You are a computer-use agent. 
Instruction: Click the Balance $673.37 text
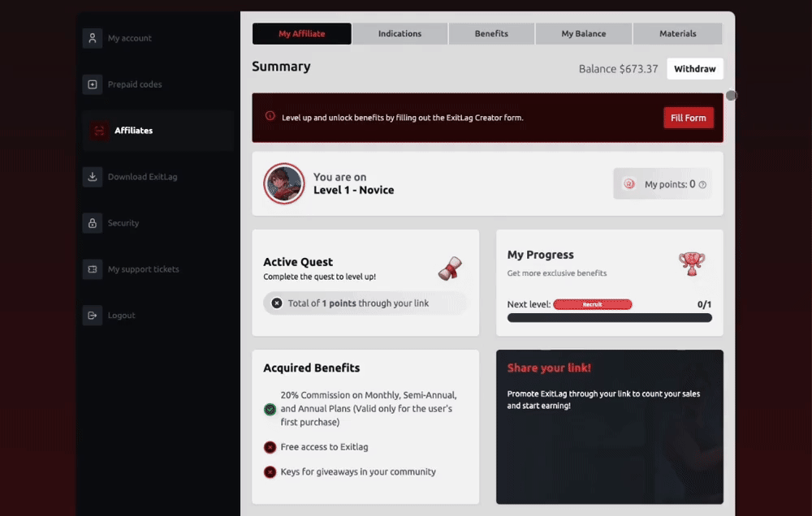[618, 69]
